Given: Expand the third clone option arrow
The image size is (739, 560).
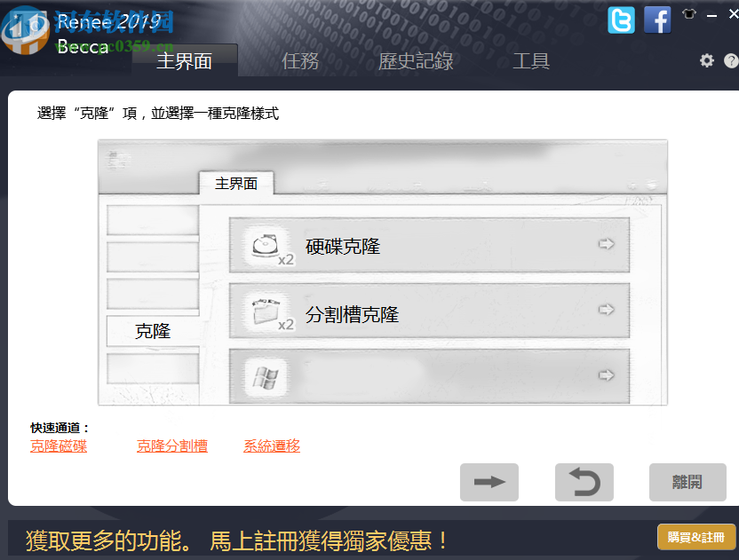Looking at the screenshot, I should (x=606, y=375).
